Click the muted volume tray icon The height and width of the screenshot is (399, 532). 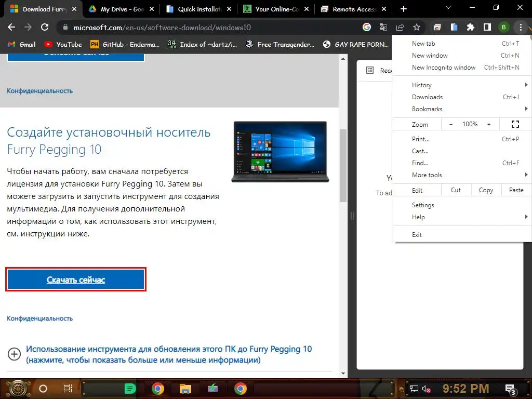[427, 389]
